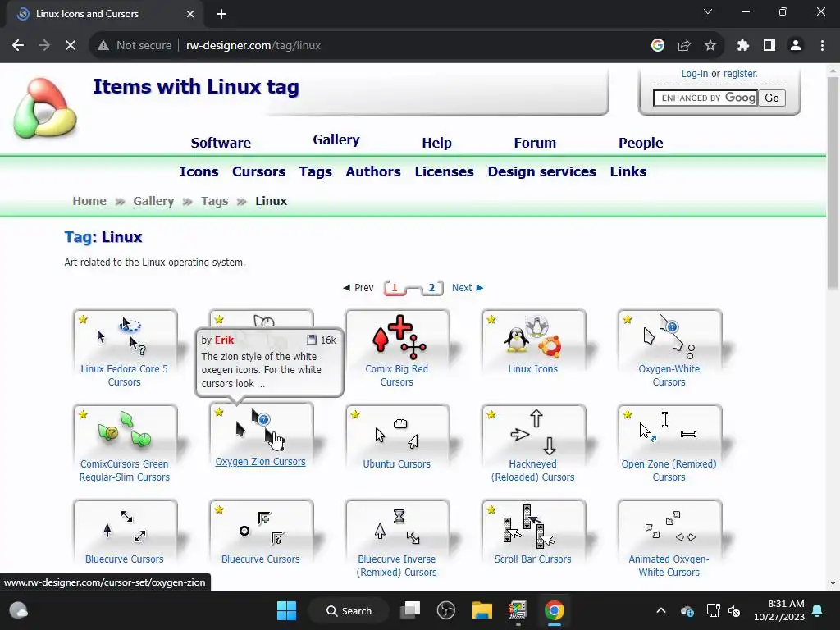Open the Chrome profile icon
Image resolution: width=840 pixels, height=630 pixels.
pyautogui.click(x=796, y=46)
